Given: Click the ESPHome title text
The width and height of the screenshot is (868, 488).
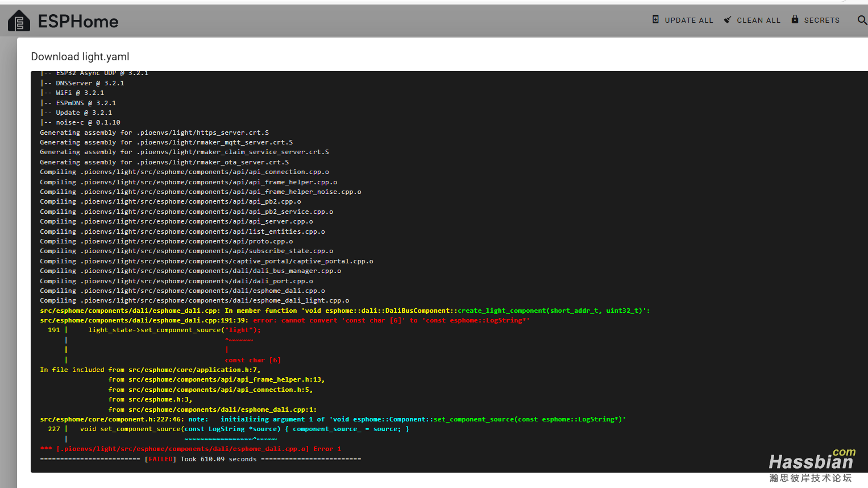Looking at the screenshot, I should point(78,22).
